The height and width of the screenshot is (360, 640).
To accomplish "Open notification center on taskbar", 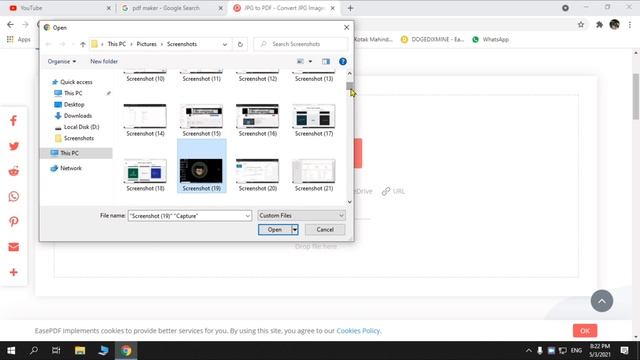I will 624,350.
